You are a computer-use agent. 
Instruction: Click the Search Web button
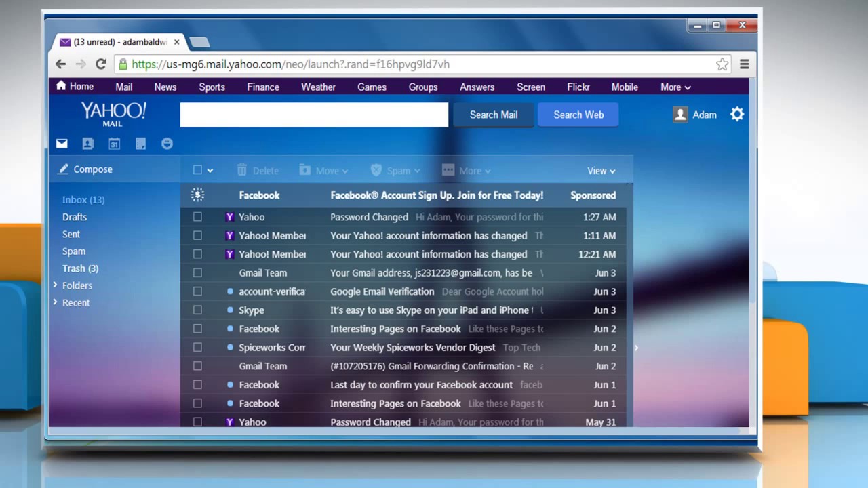[x=578, y=115]
